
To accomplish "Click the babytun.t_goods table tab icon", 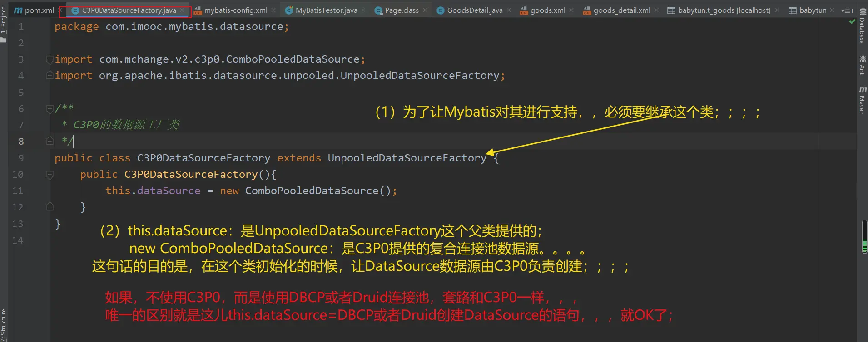I will coord(671,10).
